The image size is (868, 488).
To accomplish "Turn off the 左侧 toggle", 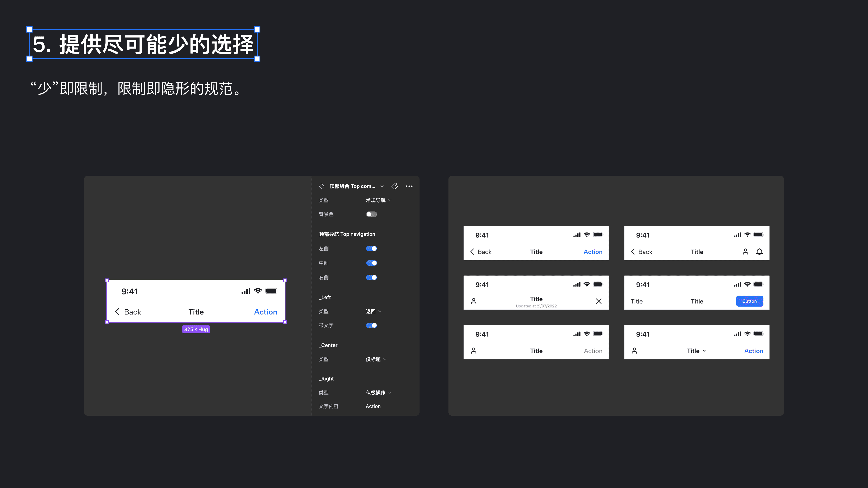I will (x=371, y=249).
